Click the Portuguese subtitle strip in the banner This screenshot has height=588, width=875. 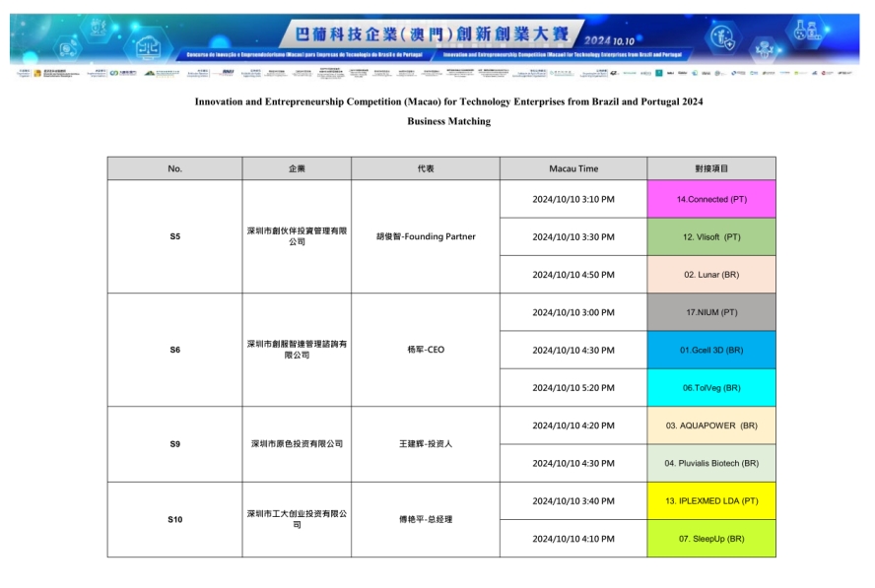304,55
